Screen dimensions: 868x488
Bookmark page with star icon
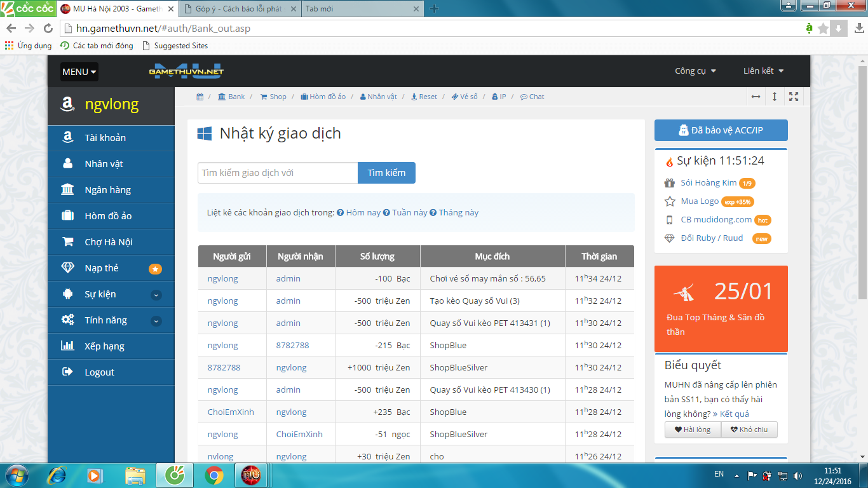(x=824, y=29)
